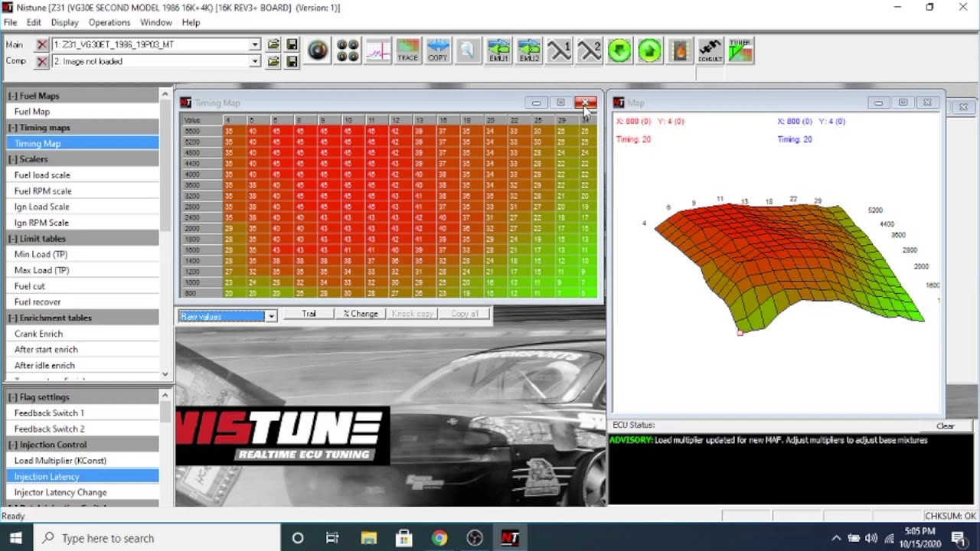Click the EMU2 emulator icon
Image resolution: width=980 pixels, height=551 pixels.
(529, 51)
